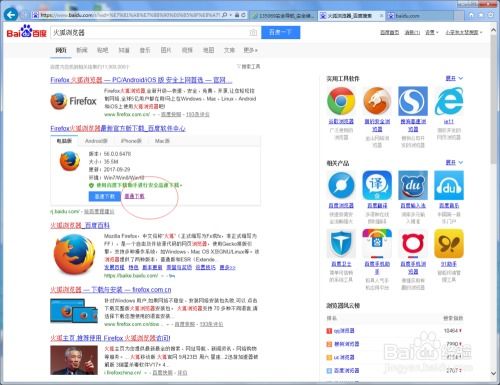Click the IE tools gear icon

(x=491, y=15)
